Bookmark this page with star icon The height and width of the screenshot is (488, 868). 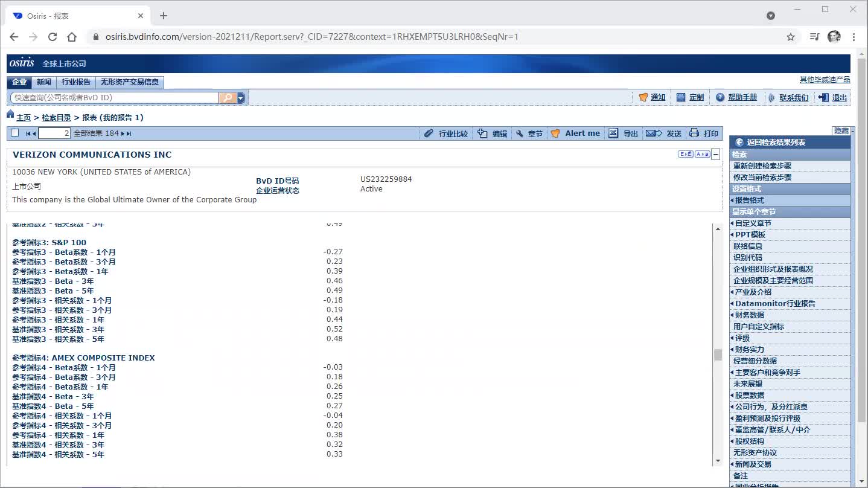pyautogui.click(x=791, y=37)
